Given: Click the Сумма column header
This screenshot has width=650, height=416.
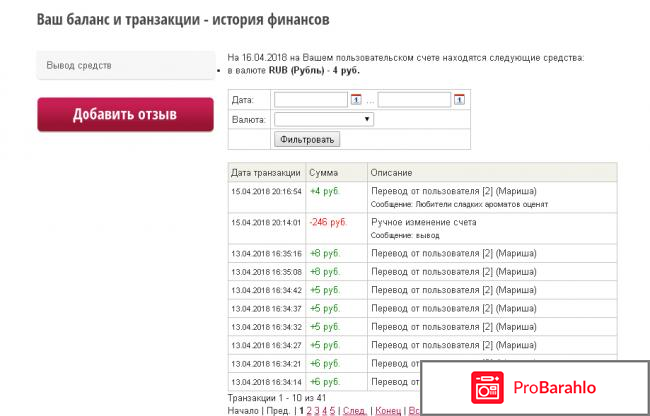Looking at the screenshot, I should tap(324, 173).
